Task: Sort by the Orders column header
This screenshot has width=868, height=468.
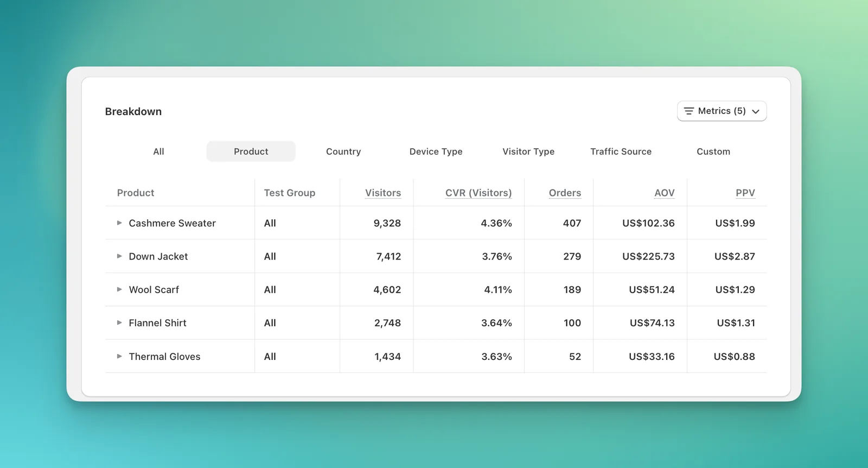Action: point(565,193)
